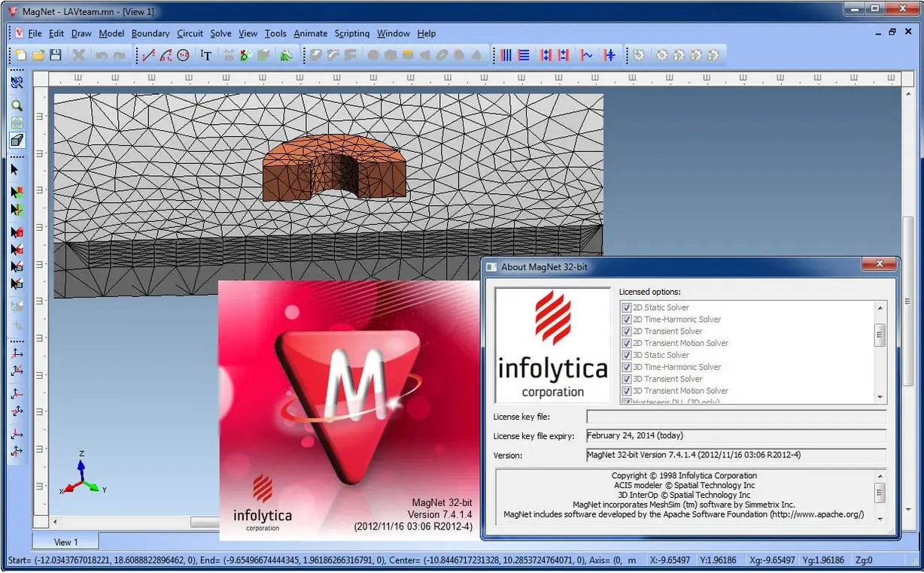Save the model with the floppy disk icon

point(55,55)
